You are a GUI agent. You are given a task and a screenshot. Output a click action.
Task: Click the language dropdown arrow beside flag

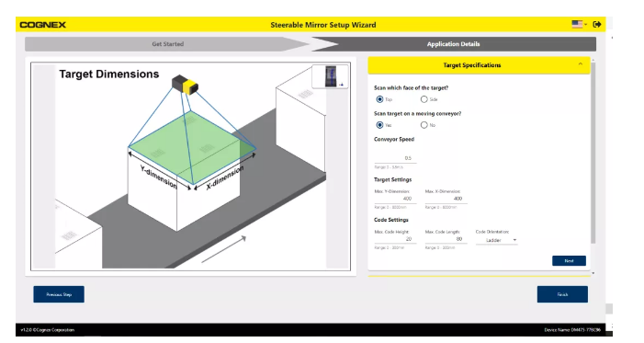coord(586,24)
